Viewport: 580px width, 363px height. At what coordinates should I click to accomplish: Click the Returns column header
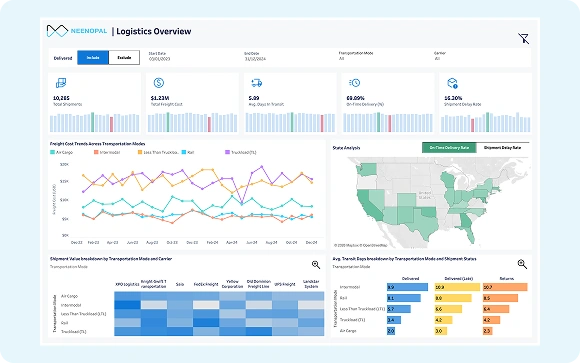507,278
